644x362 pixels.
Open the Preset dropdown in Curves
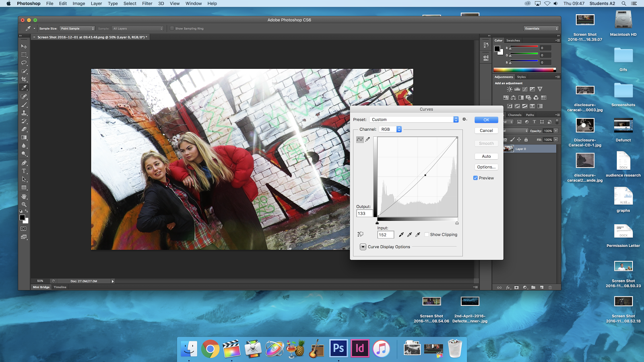[414, 119]
